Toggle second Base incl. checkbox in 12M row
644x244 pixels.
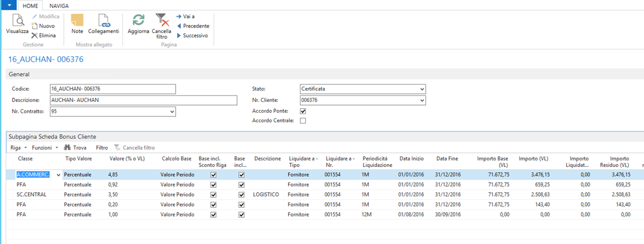(241, 215)
